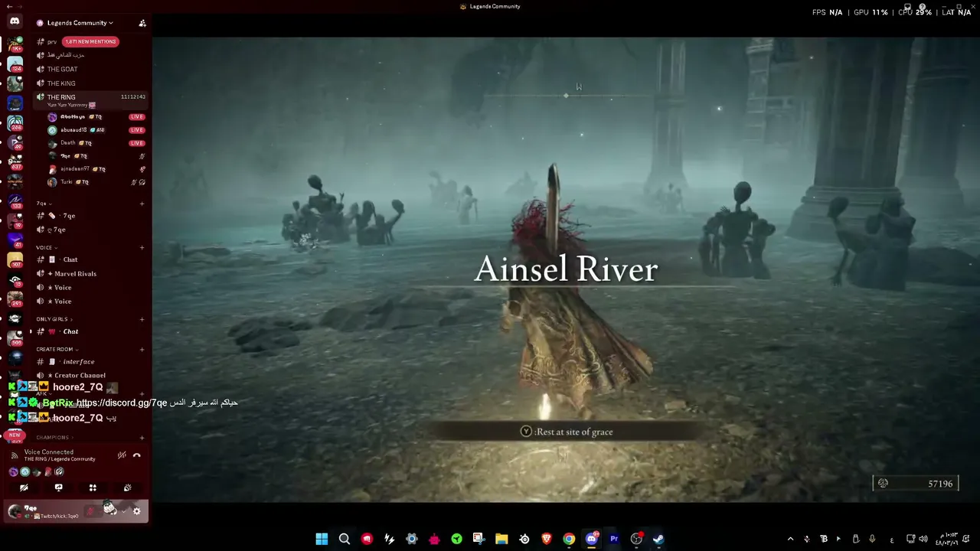Viewport: 980px width, 551px height.
Task: Watch Death's LIVE stream
Action: tap(137, 143)
